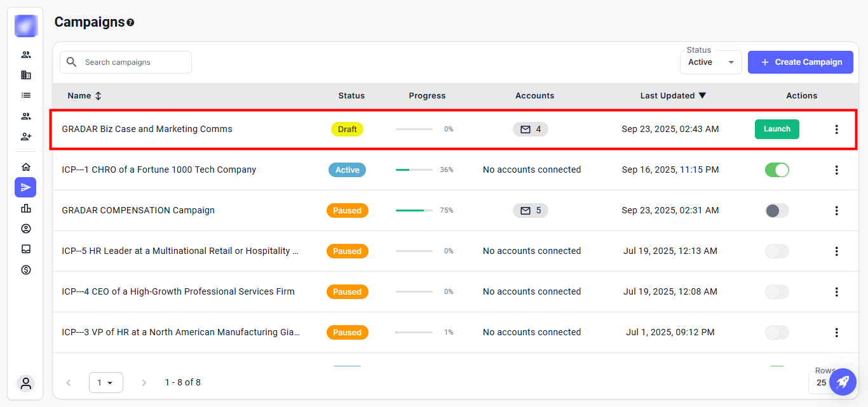Disable the ICP---1 CHRO campaign toggle
The height and width of the screenshot is (407, 868).
776,170
